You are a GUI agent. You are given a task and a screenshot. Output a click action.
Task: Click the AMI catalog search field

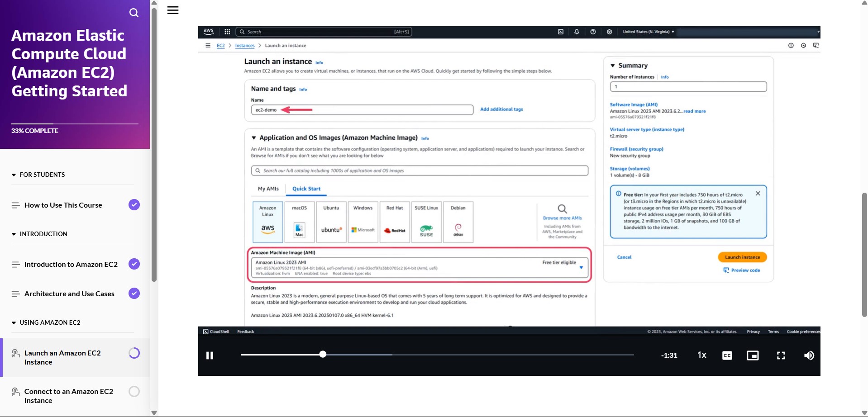[420, 171]
